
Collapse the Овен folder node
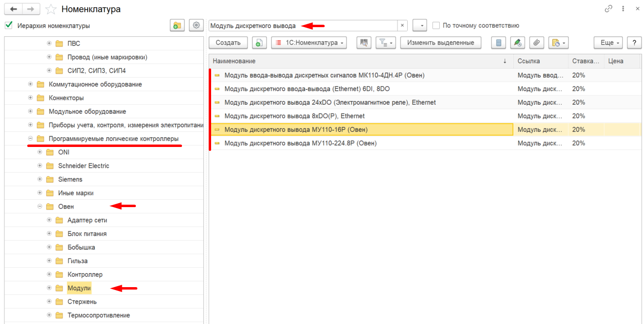(40, 207)
